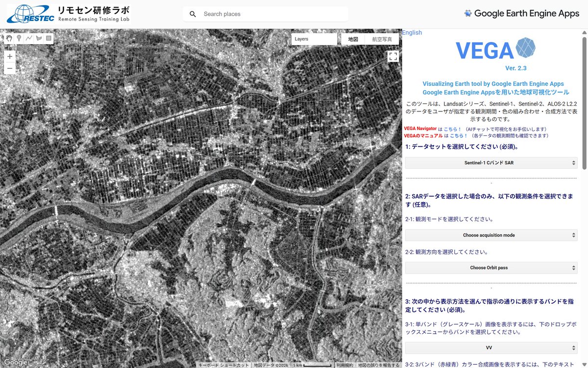Select the draw polygon shape tool
The image size is (588, 368).
point(39,38)
